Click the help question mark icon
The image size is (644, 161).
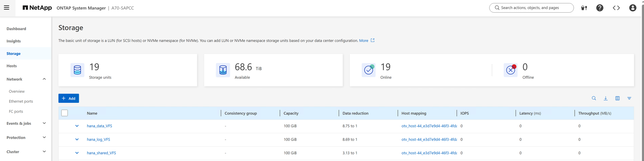click(600, 8)
